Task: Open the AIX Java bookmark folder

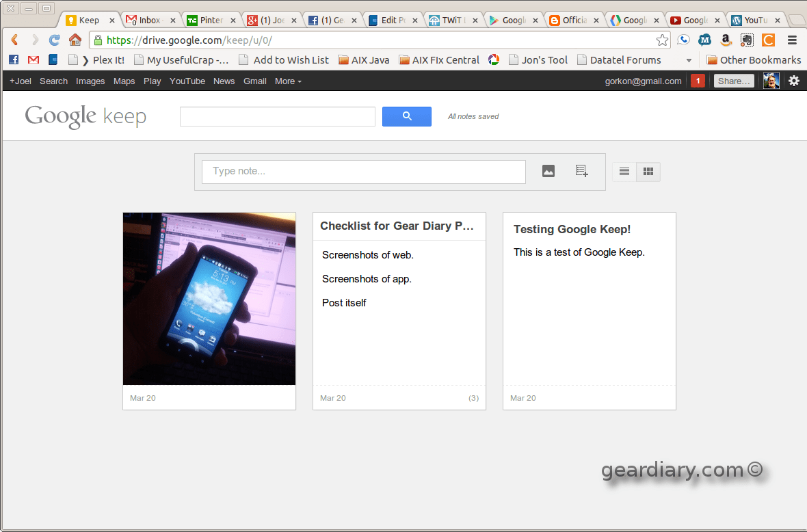Action: (363, 59)
